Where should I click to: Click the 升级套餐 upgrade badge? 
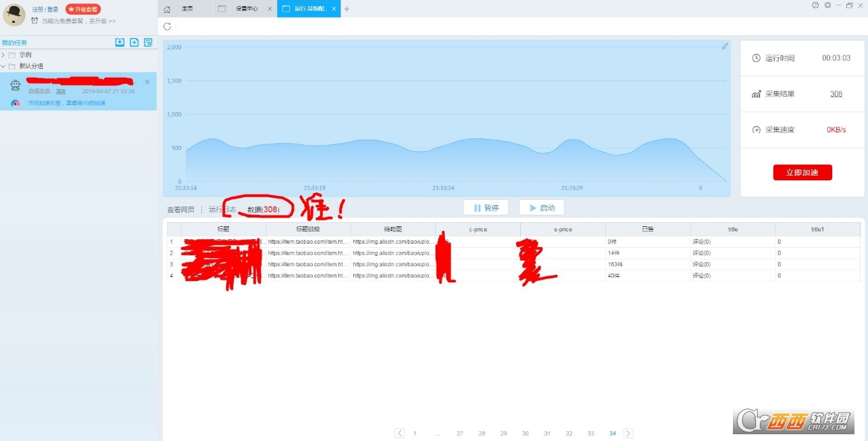(83, 9)
